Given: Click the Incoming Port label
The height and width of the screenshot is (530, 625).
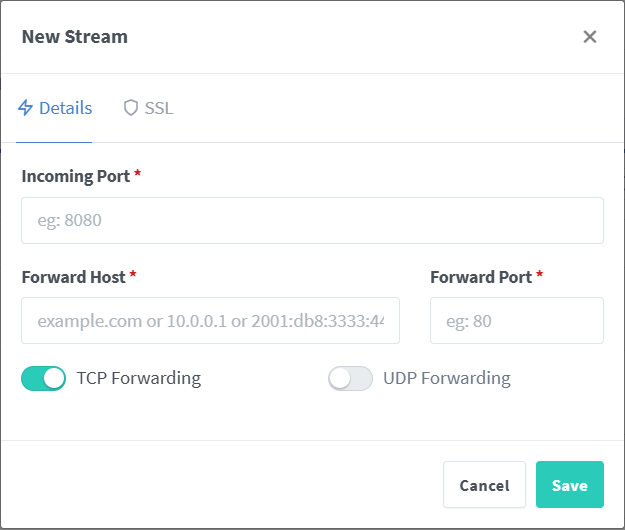Looking at the screenshot, I should click(75, 176).
